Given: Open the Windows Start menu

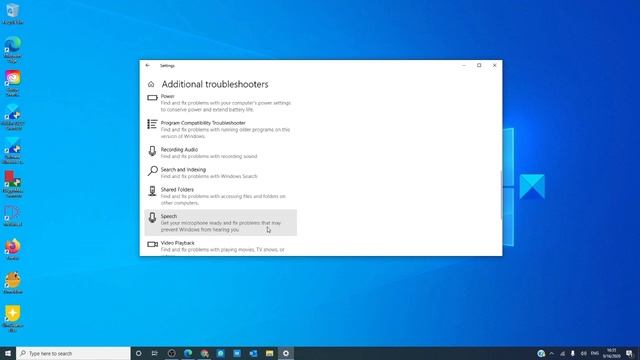Looking at the screenshot, I should (x=8, y=353).
